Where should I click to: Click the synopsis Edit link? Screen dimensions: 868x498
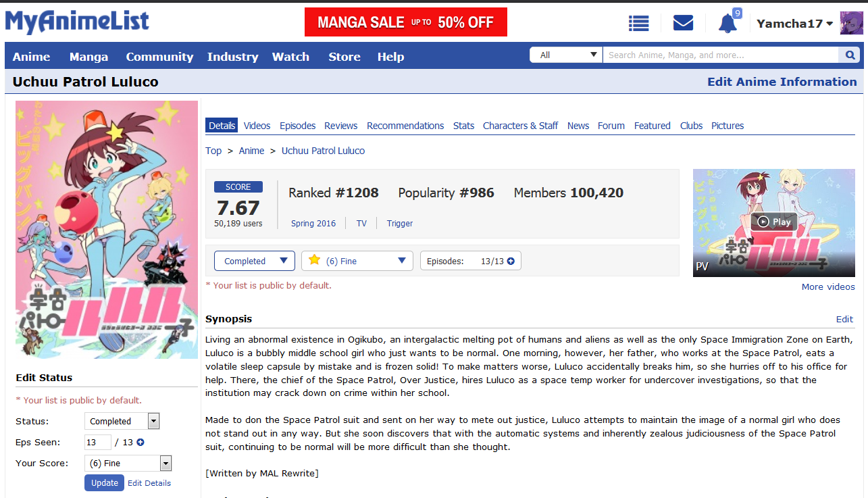(844, 319)
